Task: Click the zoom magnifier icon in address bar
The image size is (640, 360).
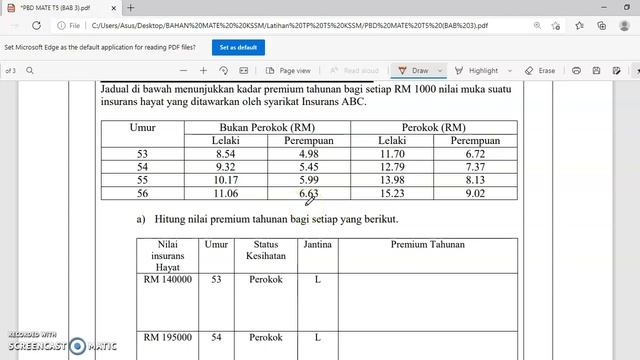Action: point(537,26)
